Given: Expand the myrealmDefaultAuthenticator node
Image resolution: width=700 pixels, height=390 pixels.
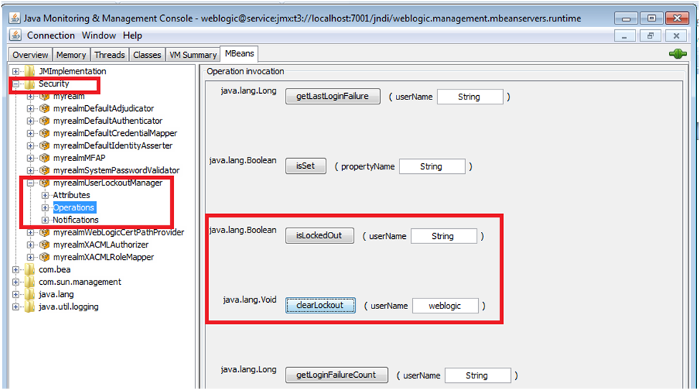Looking at the screenshot, I should (30, 121).
